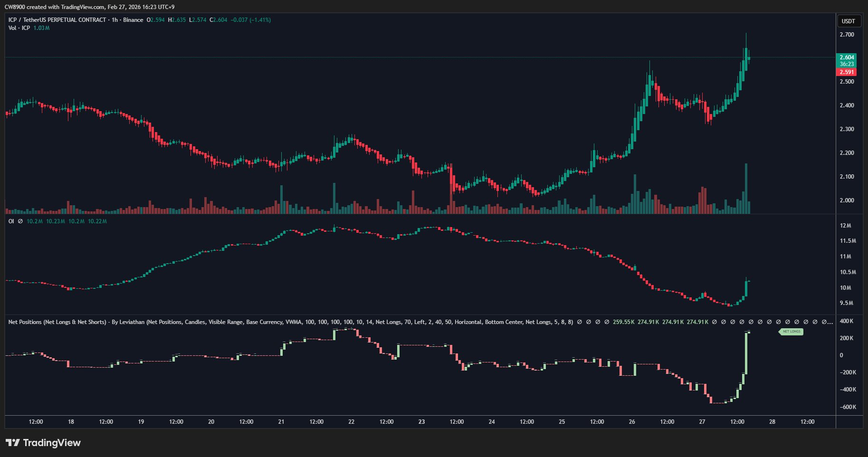Click the OI value 10.23M

(56, 221)
